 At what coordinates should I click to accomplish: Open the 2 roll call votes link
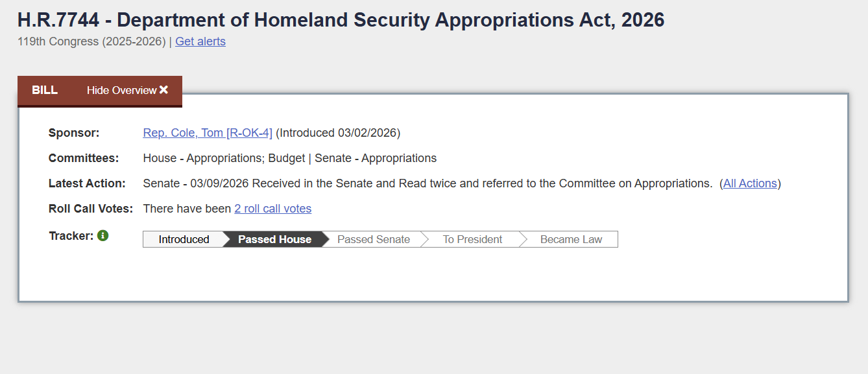[x=272, y=209]
